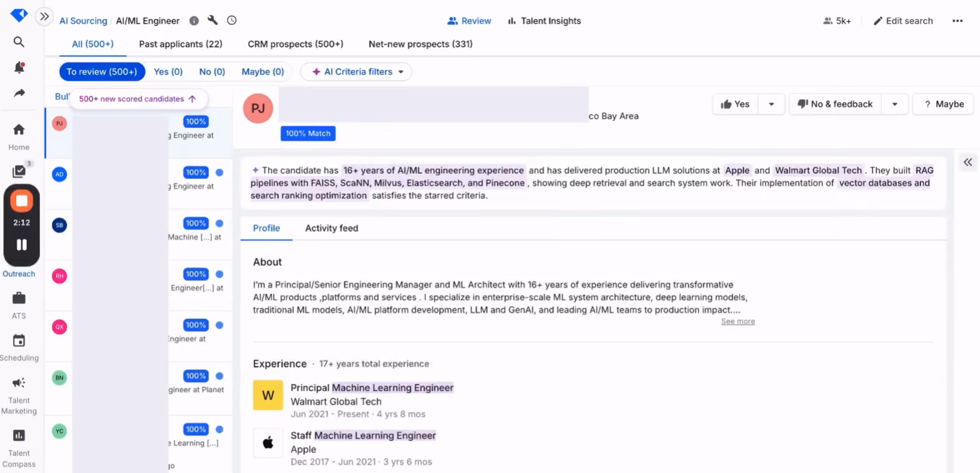Click the No & feedback button
This screenshot has width=980, height=473.
click(x=836, y=104)
